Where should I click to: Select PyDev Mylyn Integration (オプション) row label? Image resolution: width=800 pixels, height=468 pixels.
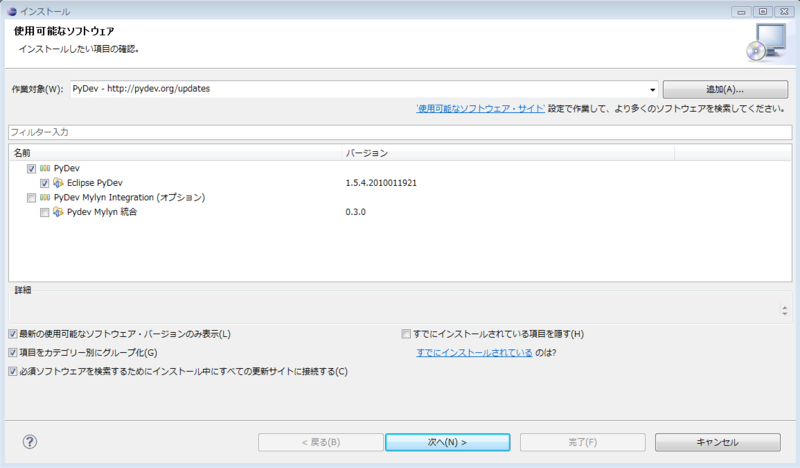(x=130, y=198)
